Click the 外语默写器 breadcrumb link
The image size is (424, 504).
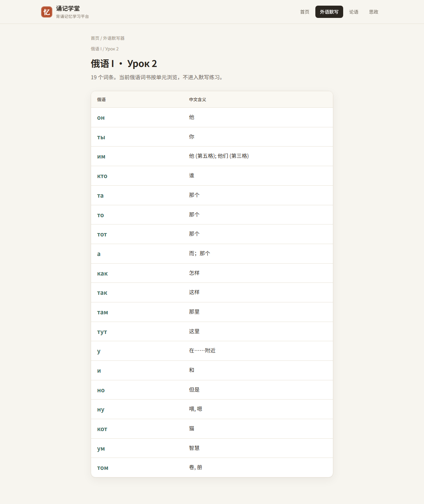coord(114,38)
